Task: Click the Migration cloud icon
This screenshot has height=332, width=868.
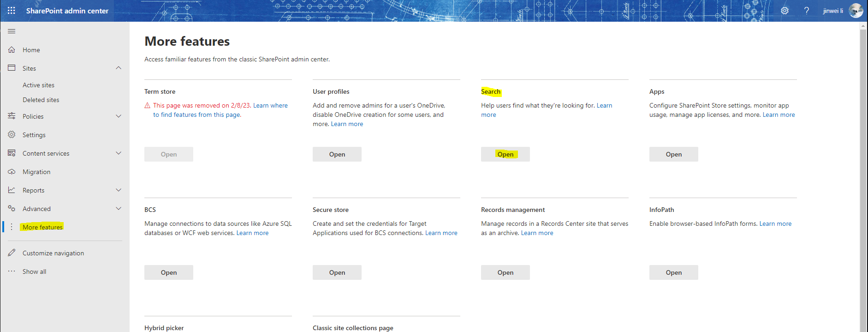Action: (x=12, y=171)
